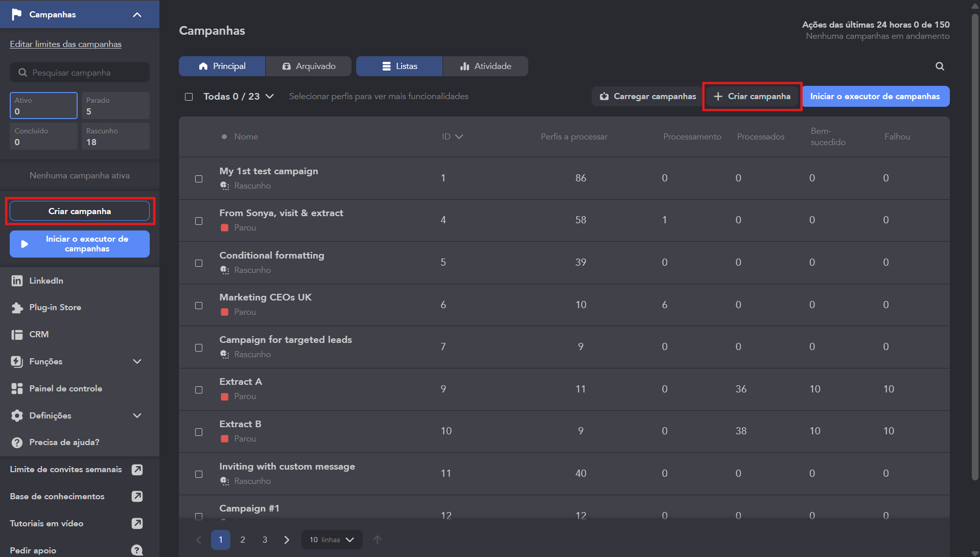Click the plus icon on Criar campanha

pos(718,96)
